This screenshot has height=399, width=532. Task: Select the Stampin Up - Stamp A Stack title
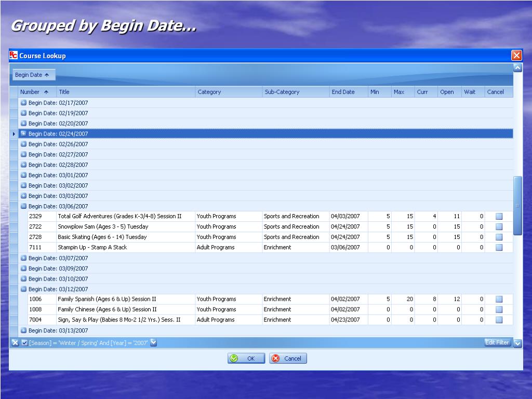pyautogui.click(x=92, y=247)
